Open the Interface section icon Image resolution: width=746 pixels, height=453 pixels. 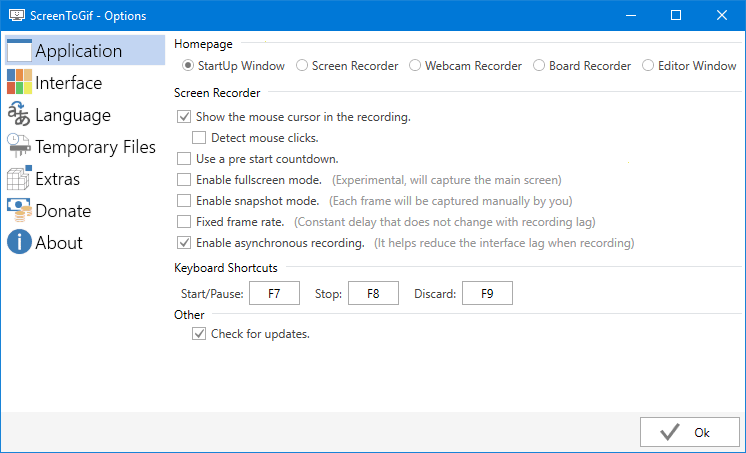click(x=20, y=82)
